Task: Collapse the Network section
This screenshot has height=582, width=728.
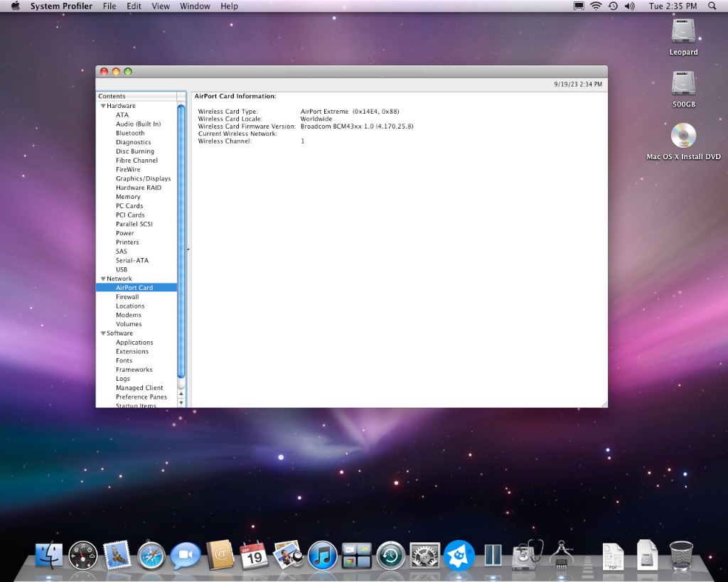Action: (x=103, y=278)
